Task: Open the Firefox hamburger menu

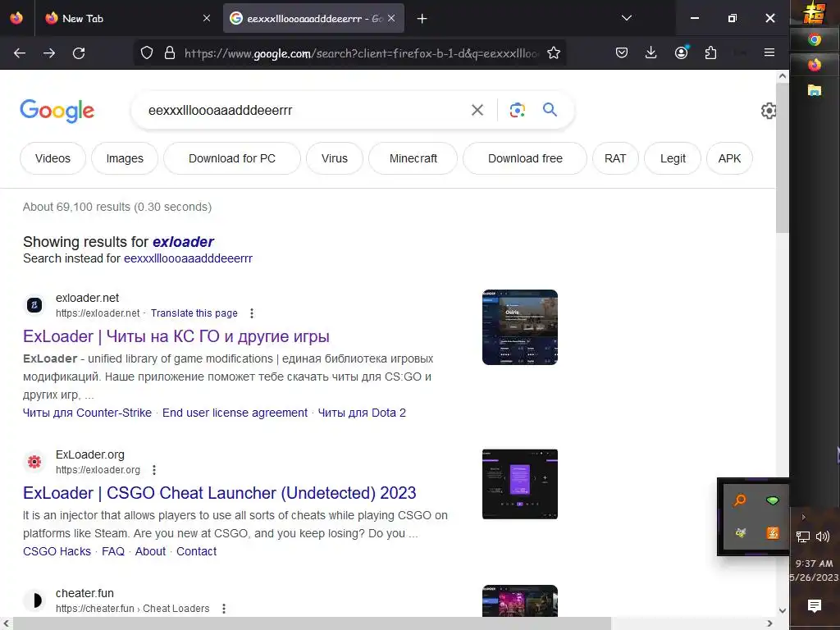Action: coord(769,52)
